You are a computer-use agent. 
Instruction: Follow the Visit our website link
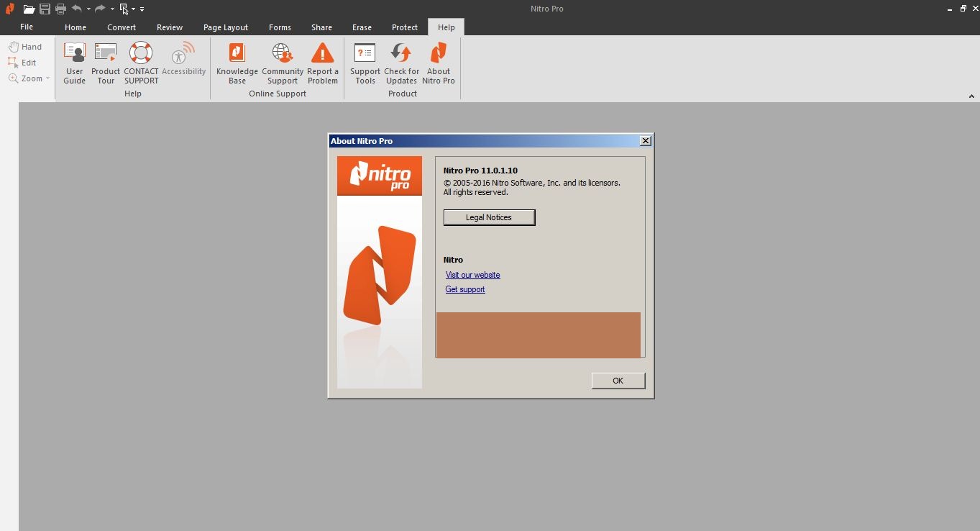472,275
